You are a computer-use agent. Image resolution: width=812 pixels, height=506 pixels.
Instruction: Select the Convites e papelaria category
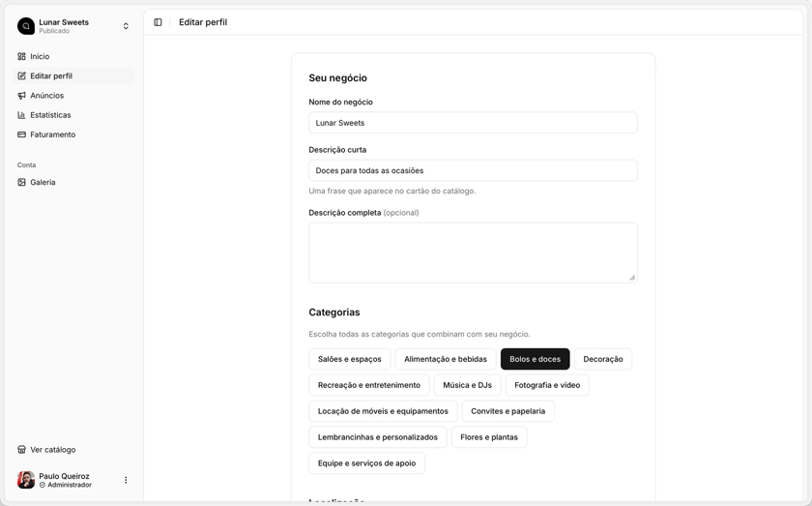pos(508,411)
